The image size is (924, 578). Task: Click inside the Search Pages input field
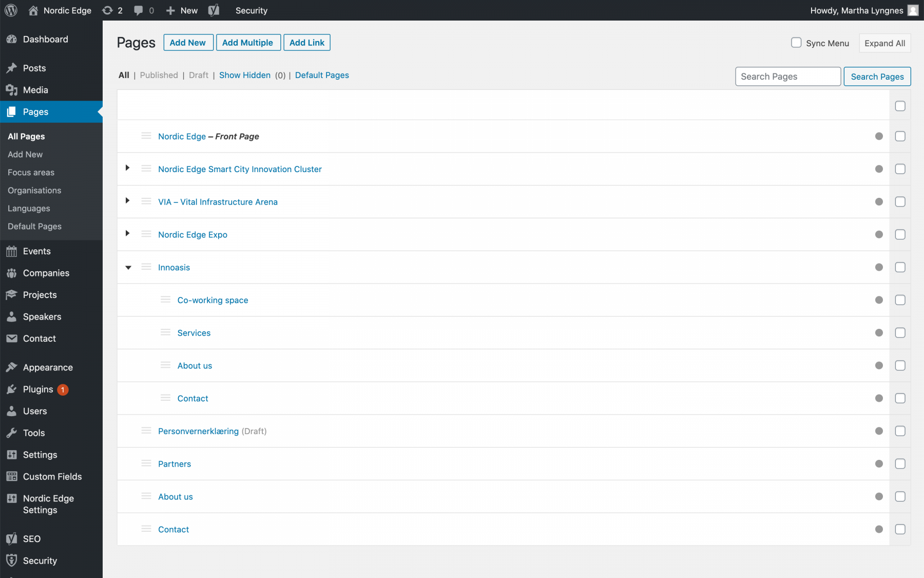787,76
